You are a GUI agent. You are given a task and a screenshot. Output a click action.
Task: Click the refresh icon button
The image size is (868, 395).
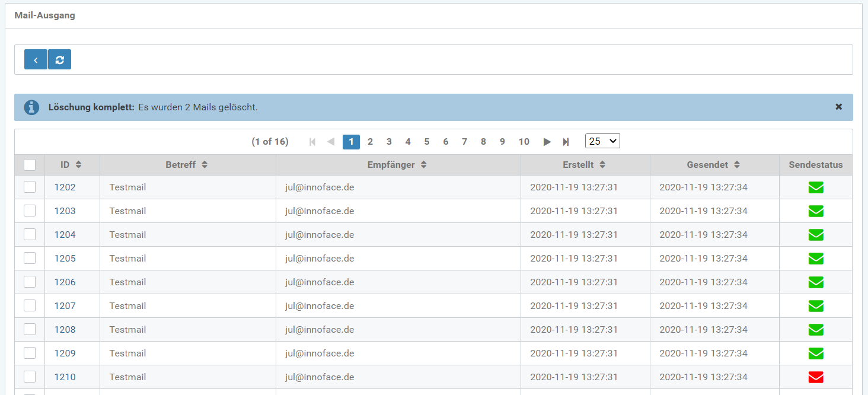pos(59,60)
